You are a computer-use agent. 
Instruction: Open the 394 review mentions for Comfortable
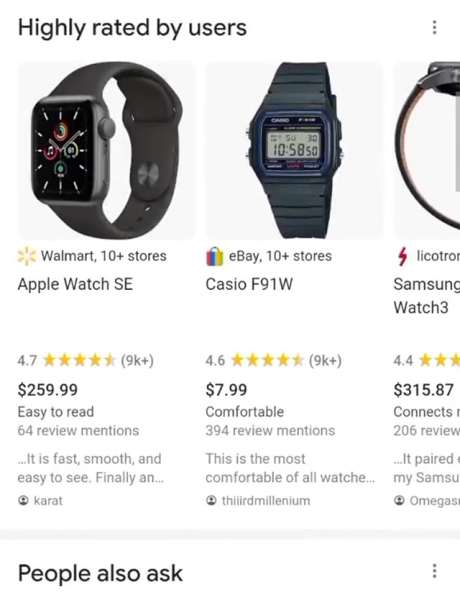(270, 430)
